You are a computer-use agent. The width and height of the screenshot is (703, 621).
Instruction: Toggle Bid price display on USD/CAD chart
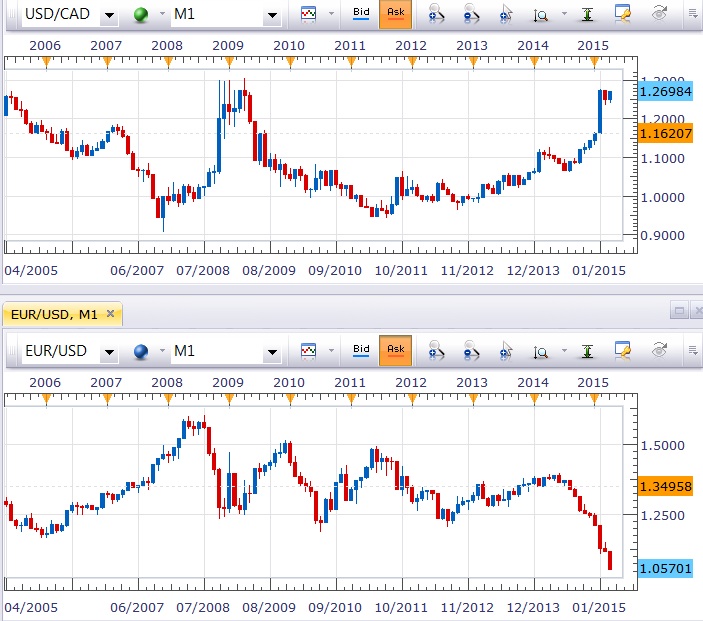(x=361, y=15)
